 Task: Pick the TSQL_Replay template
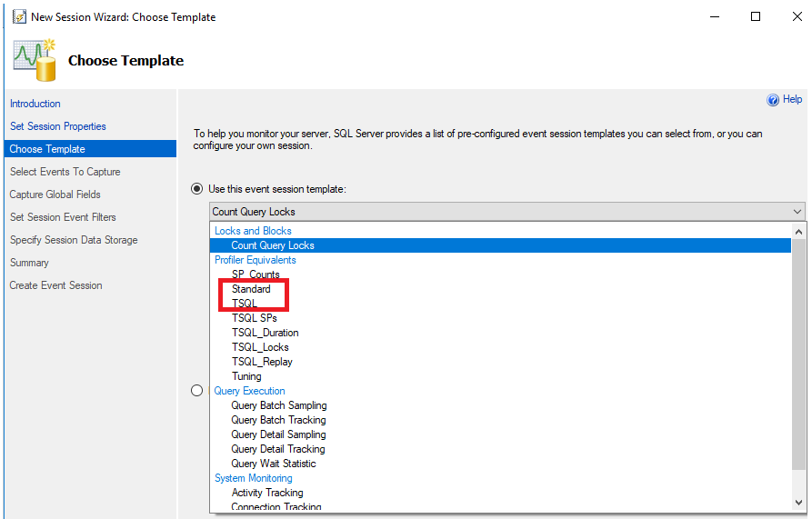coord(262,362)
